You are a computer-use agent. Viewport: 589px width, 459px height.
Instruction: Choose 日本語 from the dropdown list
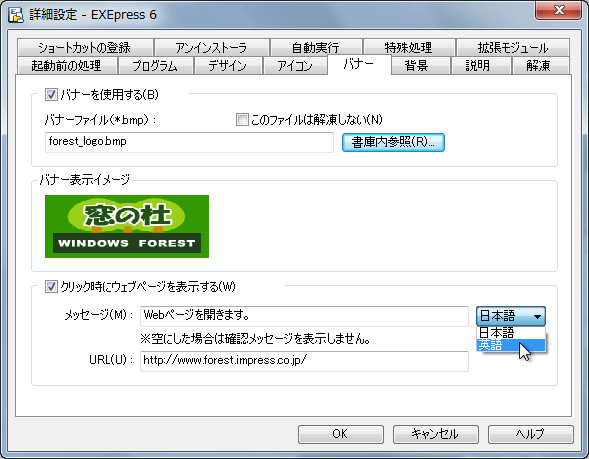pyautogui.click(x=511, y=333)
